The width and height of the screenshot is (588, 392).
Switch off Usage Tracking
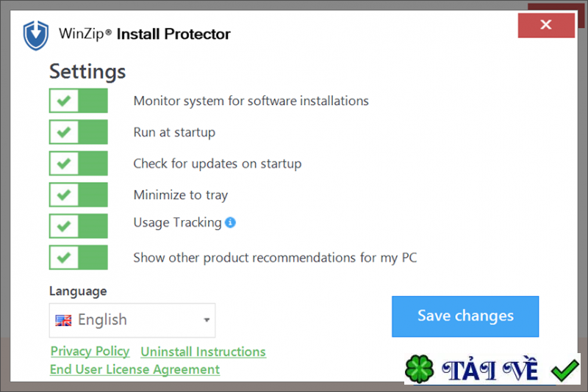tap(79, 226)
